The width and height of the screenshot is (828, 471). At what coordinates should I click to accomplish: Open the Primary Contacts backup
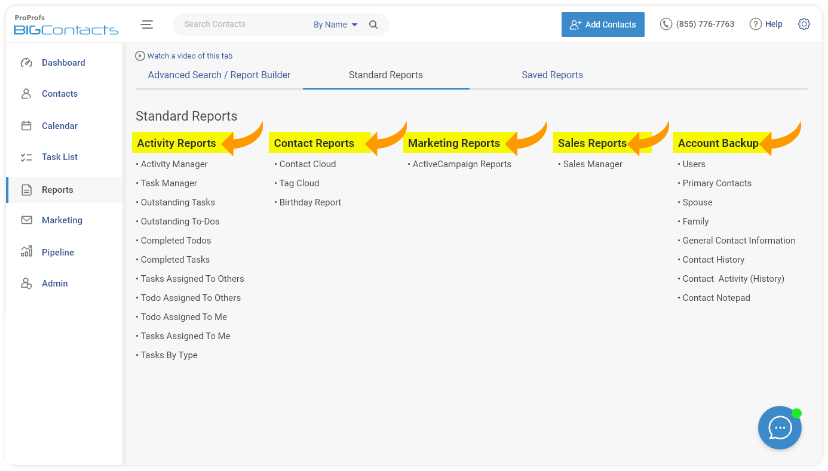click(717, 183)
